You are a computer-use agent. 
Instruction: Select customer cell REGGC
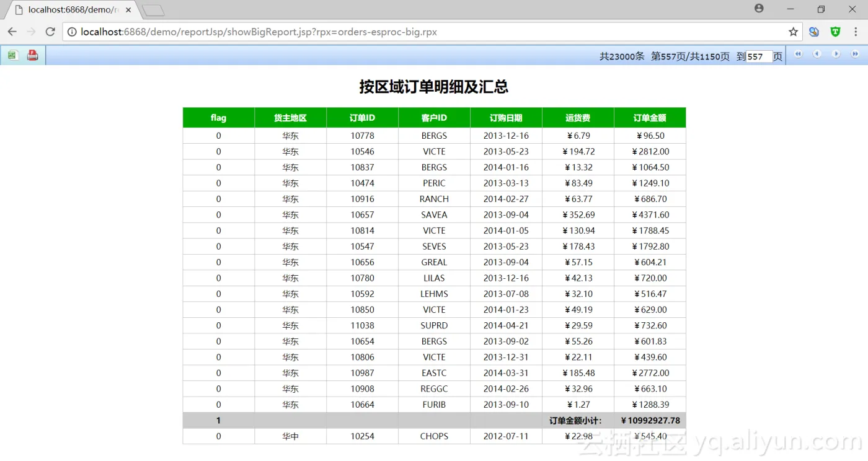(x=434, y=389)
